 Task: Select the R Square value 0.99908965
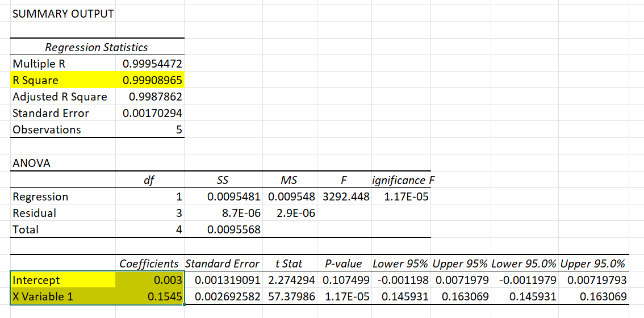click(152, 80)
